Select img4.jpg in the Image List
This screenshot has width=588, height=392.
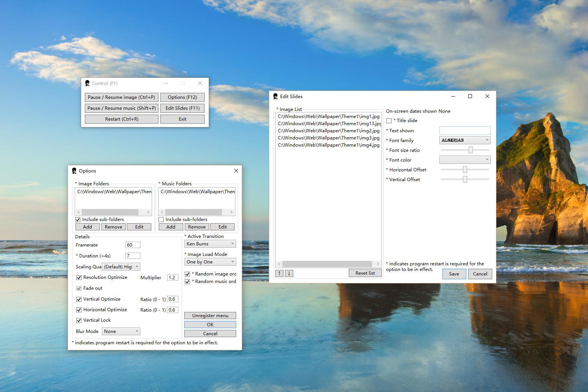[x=329, y=145]
